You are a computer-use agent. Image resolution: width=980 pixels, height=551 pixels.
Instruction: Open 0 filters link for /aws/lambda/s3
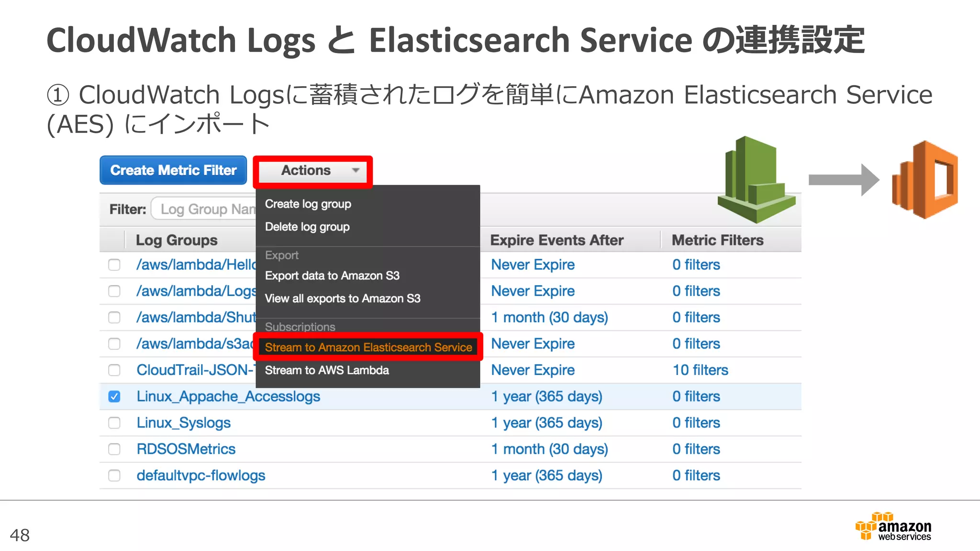coord(696,344)
